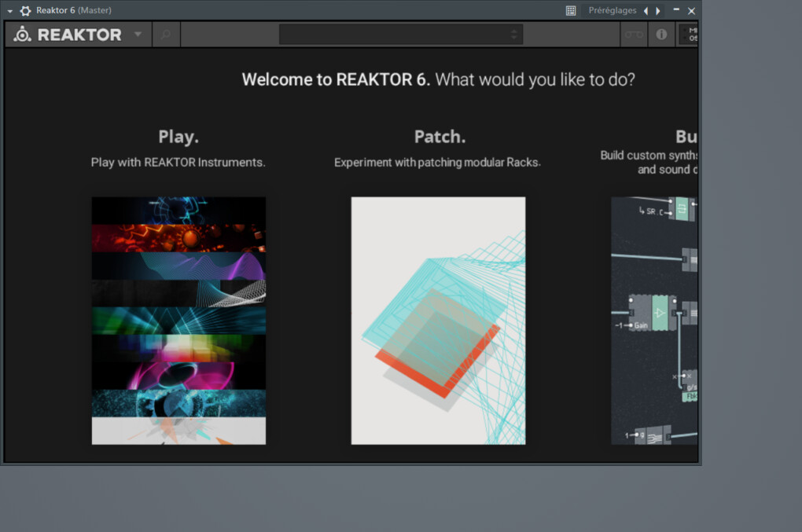Viewport: 802px width, 532px height.
Task: Open the empty snapshot selector field
Action: tap(400, 35)
